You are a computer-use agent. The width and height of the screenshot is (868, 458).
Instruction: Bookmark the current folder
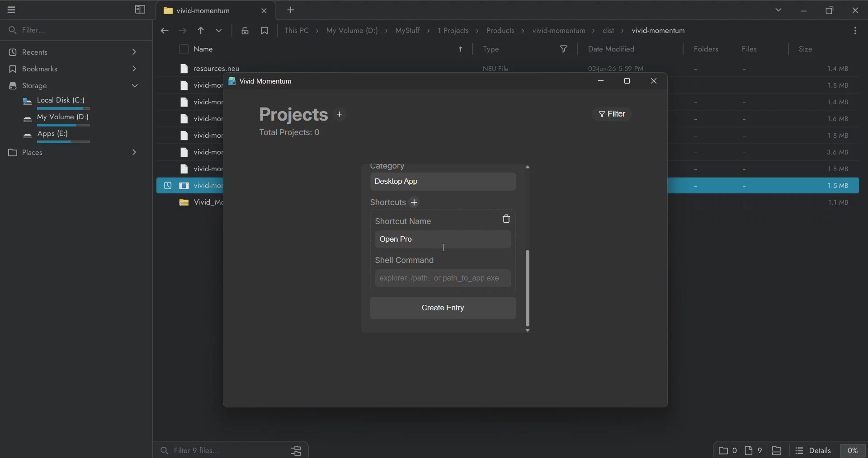tap(265, 31)
